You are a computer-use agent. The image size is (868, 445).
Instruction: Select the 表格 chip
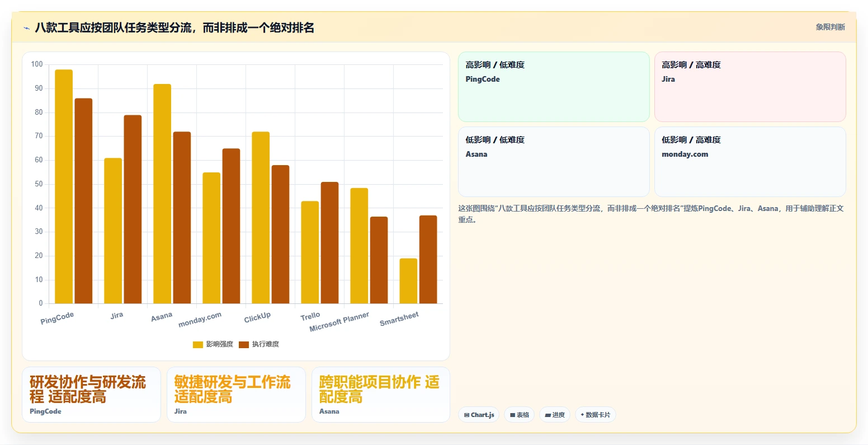[519, 415]
